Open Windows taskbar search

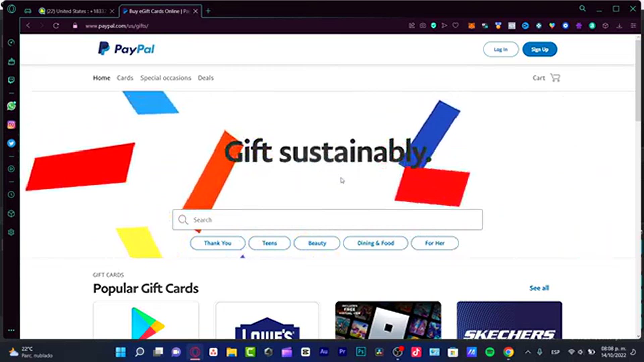(140, 352)
